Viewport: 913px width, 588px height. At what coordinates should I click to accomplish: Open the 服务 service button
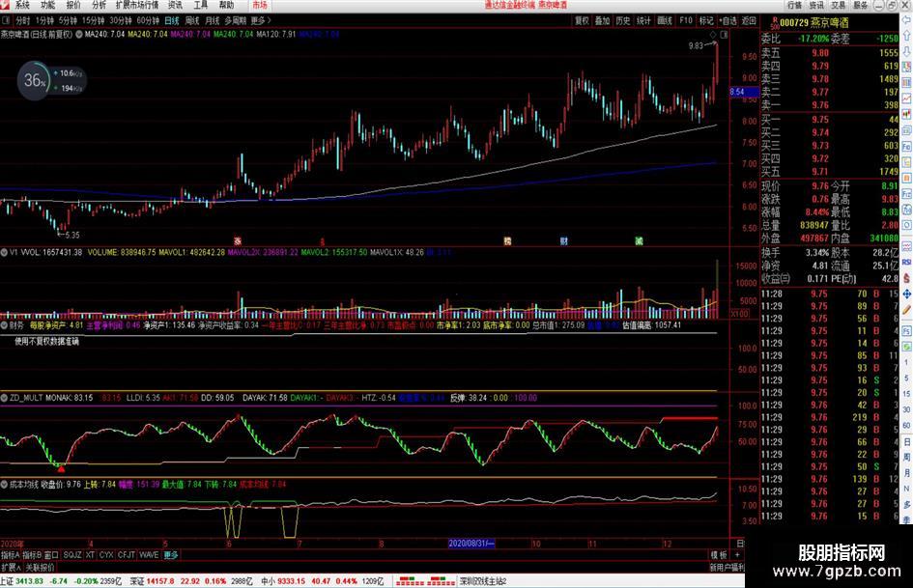[x=860, y=5]
